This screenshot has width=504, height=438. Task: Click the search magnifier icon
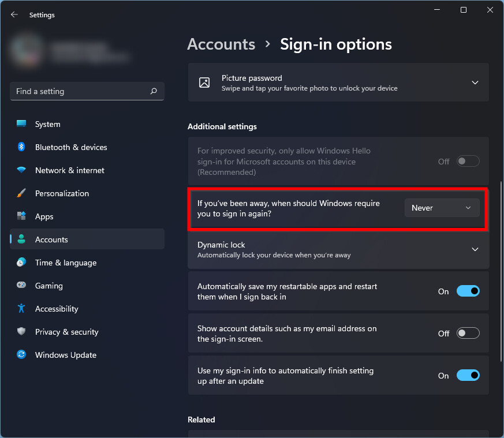(x=154, y=91)
